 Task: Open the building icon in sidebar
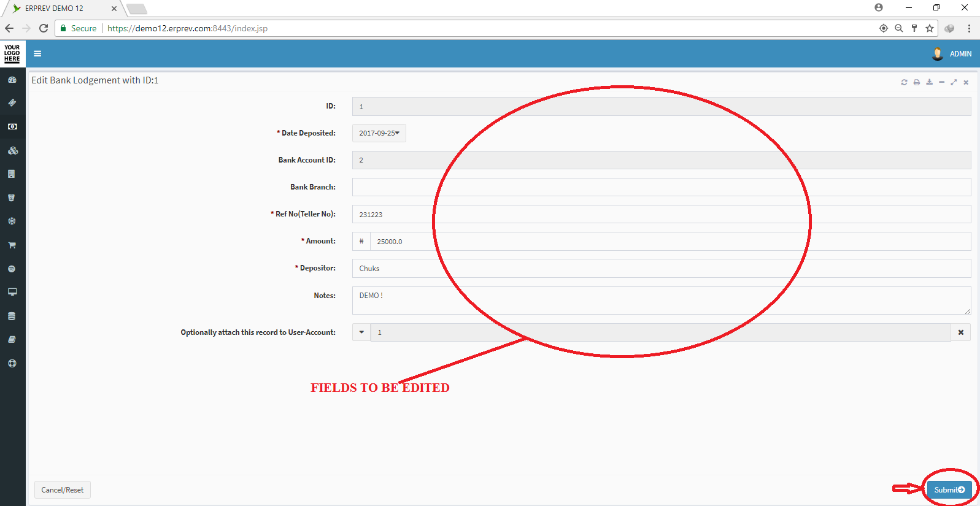[12, 174]
